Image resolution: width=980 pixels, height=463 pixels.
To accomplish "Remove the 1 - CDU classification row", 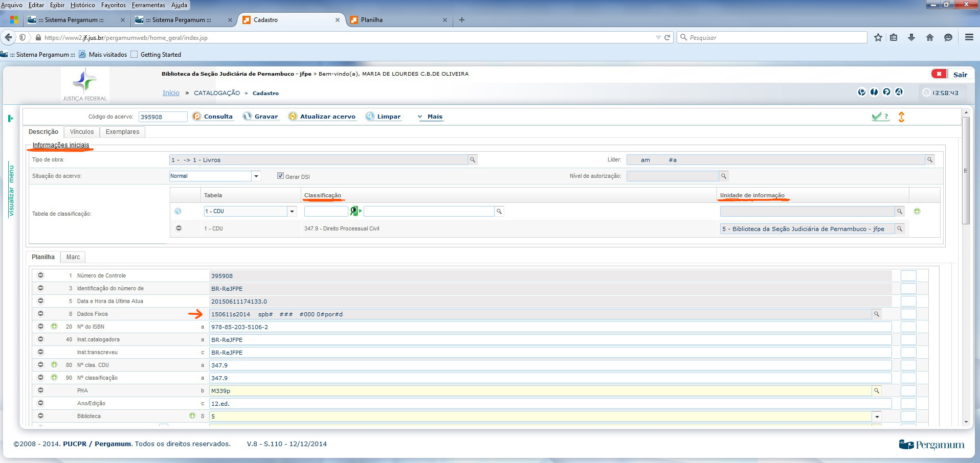I will click(179, 228).
